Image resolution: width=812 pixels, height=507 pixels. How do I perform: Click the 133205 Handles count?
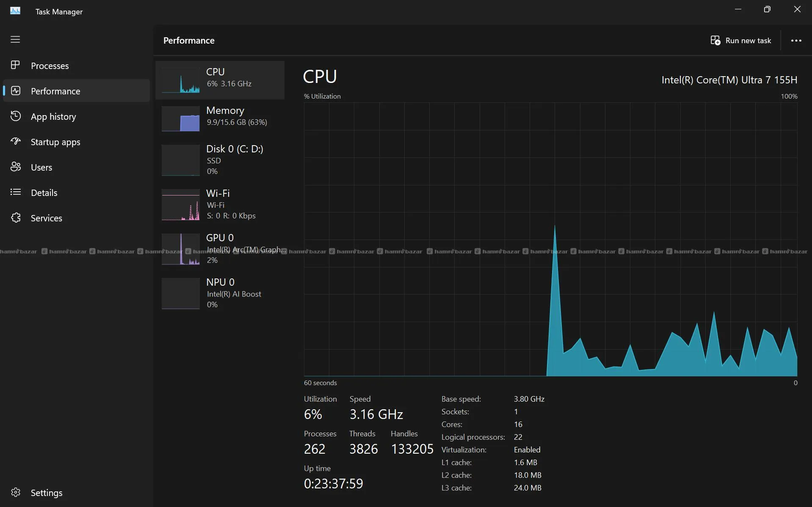412,449
